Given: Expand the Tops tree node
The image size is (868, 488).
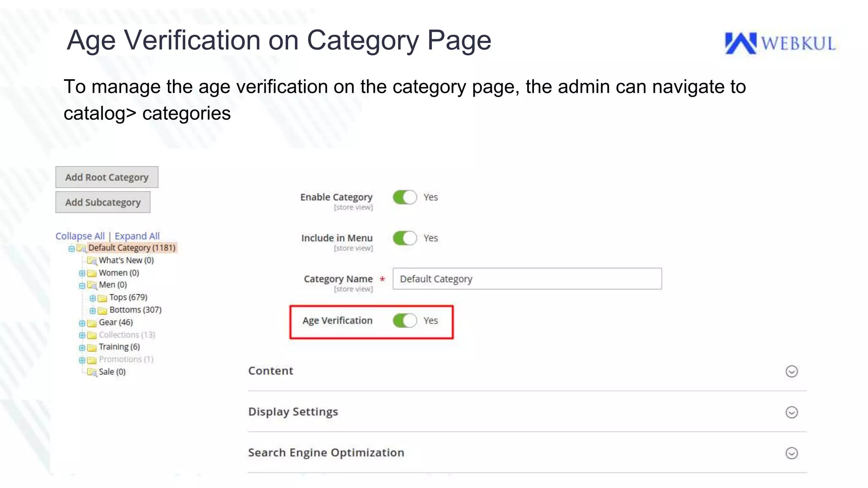Looking at the screenshot, I should (x=92, y=298).
